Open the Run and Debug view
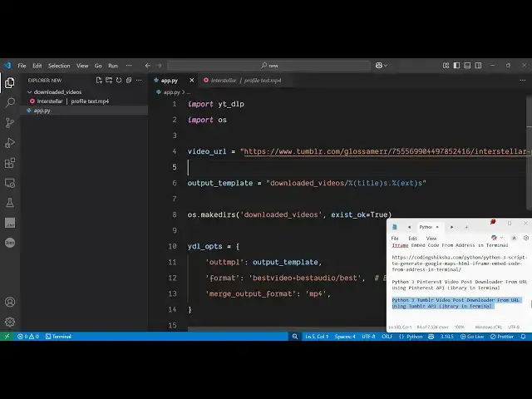The width and height of the screenshot is (532, 399). pyautogui.click(x=10, y=143)
